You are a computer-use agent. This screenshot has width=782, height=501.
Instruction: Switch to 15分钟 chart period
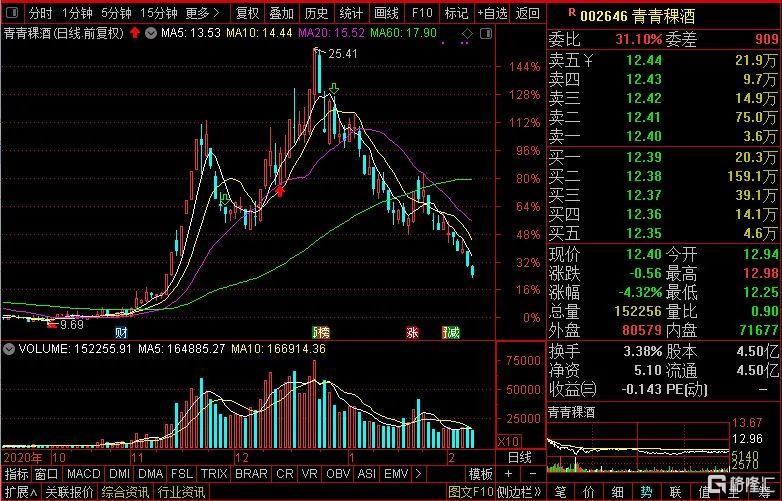tap(158, 13)
